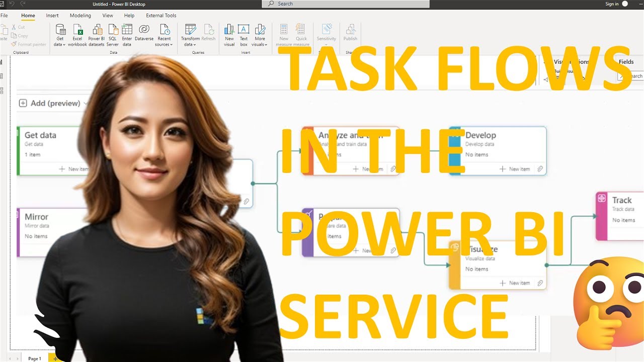Screen dimensions: 644x362
Task: Switch to the Home ribbon tab
Action: 28,16
